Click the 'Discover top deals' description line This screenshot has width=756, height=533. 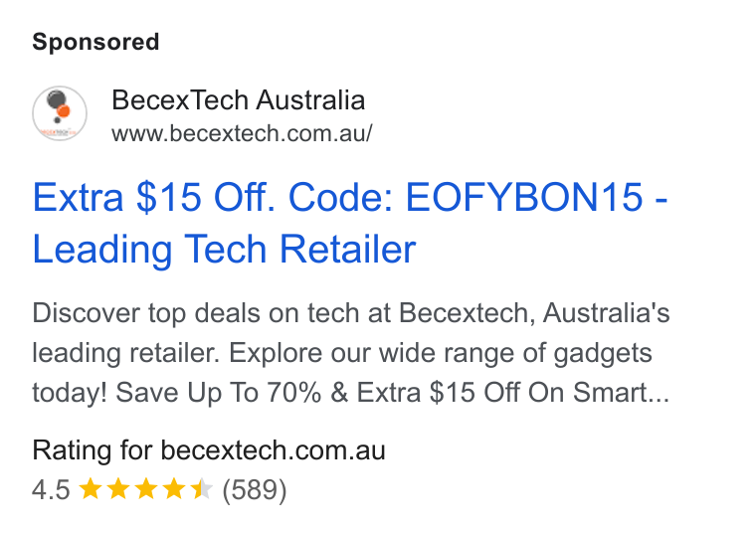click(351, 313)
